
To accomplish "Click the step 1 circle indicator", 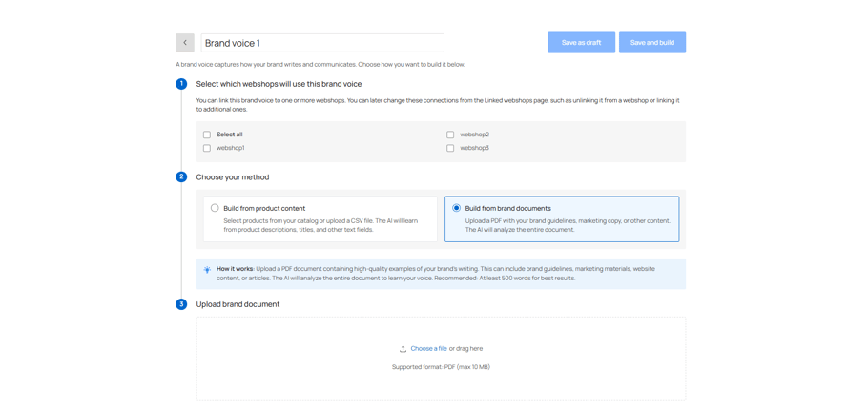I will (181, 84).
